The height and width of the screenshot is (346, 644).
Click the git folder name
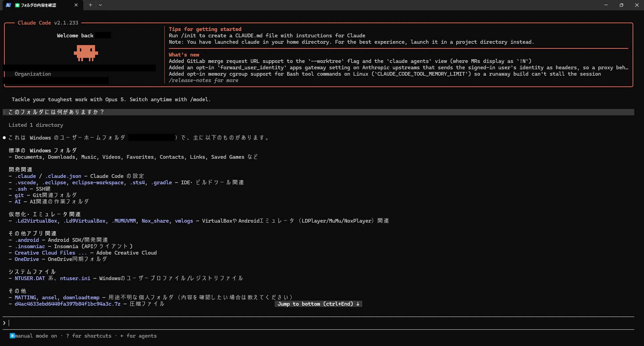(19, 195)
